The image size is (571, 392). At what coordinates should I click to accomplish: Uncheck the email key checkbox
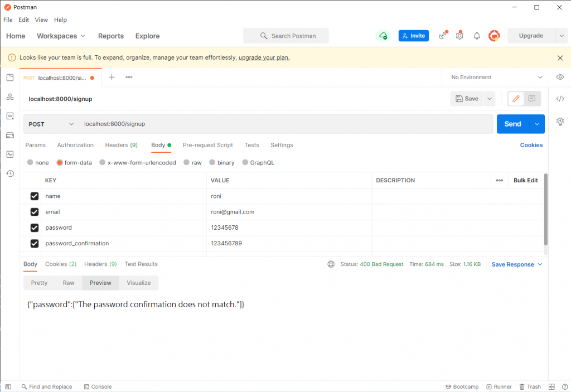(35, 212)
